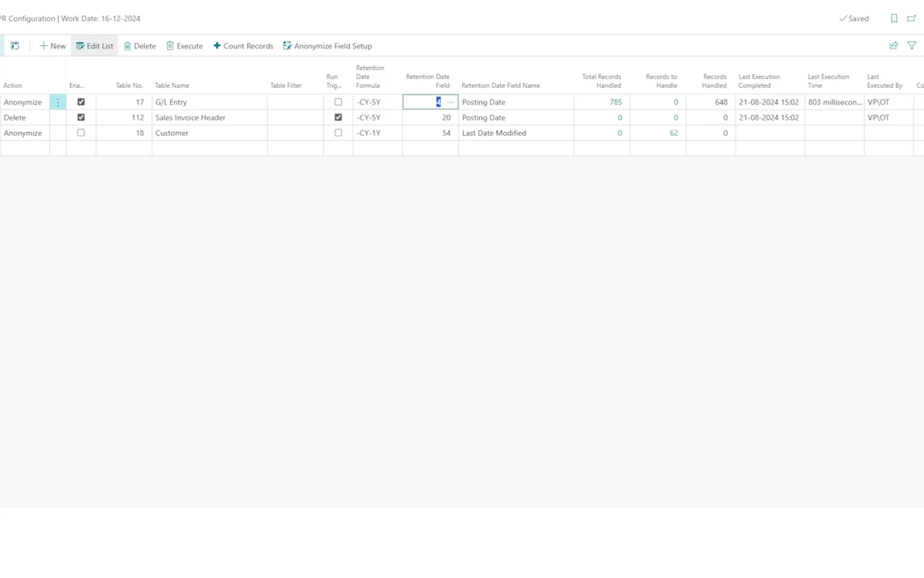
Task: Click the Table No. column header
Action: coord(129,86)
